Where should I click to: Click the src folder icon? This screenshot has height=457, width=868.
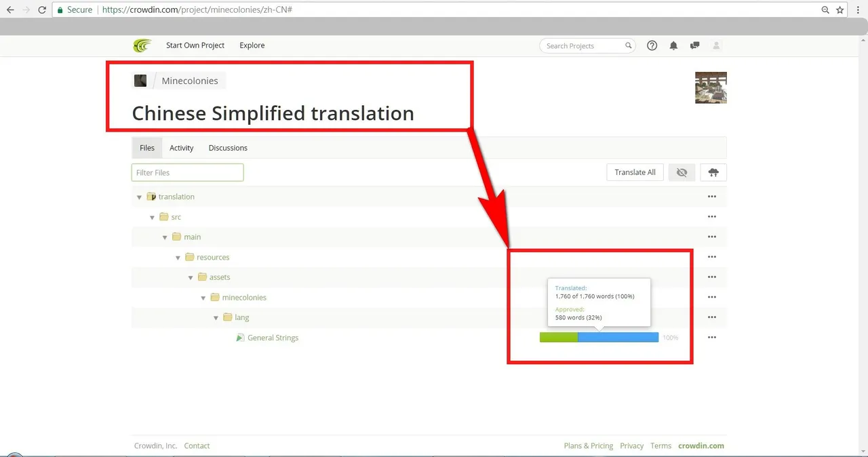(163, 217)
